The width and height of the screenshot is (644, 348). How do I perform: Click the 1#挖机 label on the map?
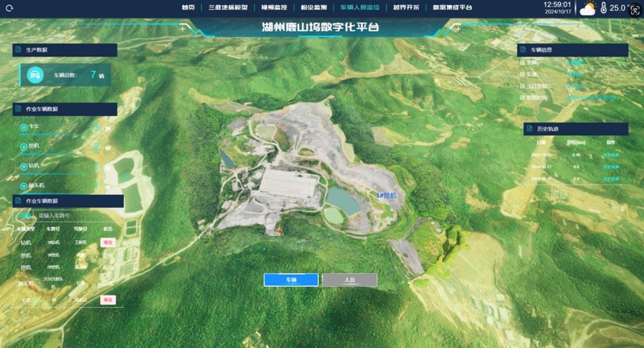point(386,196)
